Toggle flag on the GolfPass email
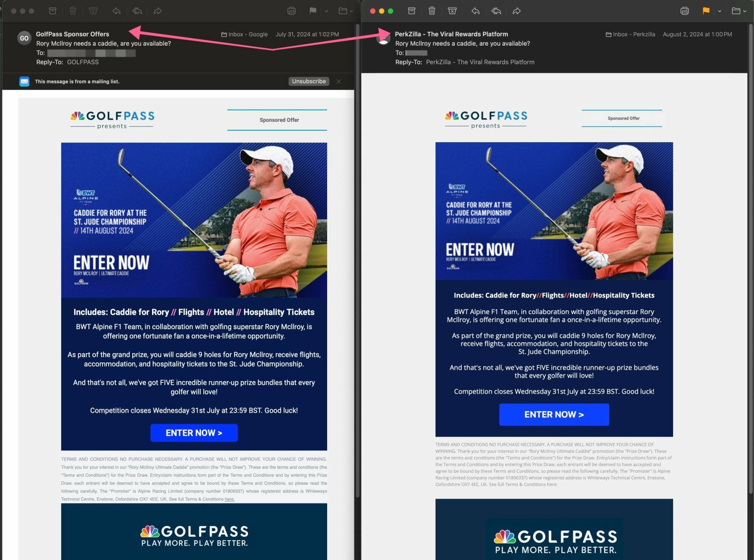 313,11
